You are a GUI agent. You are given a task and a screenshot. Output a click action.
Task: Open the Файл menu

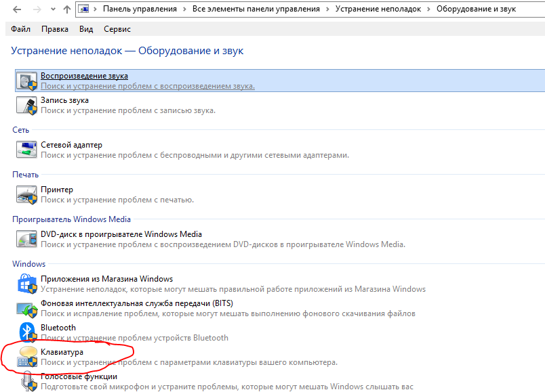click(20, 29)
